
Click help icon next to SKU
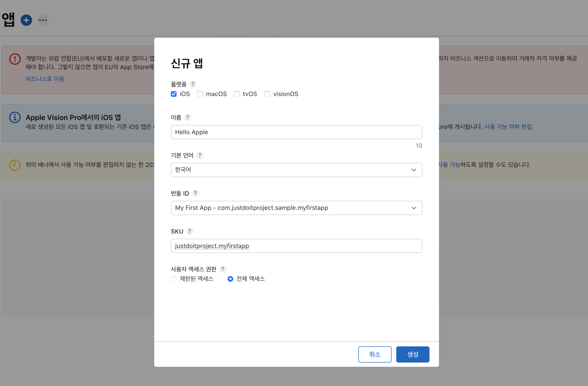pos(190,231)
